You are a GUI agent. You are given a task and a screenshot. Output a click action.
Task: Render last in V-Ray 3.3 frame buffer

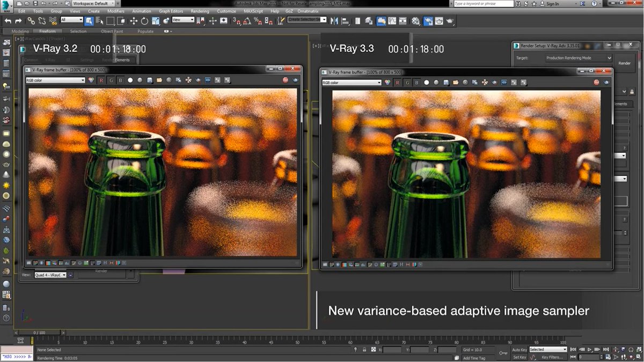click(606, 83)
